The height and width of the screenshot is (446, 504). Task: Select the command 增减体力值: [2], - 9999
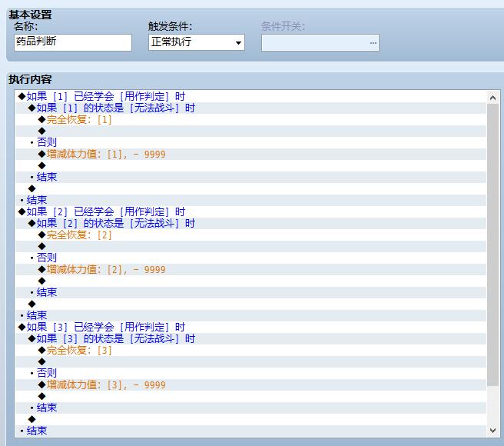[x=250, y=269]
